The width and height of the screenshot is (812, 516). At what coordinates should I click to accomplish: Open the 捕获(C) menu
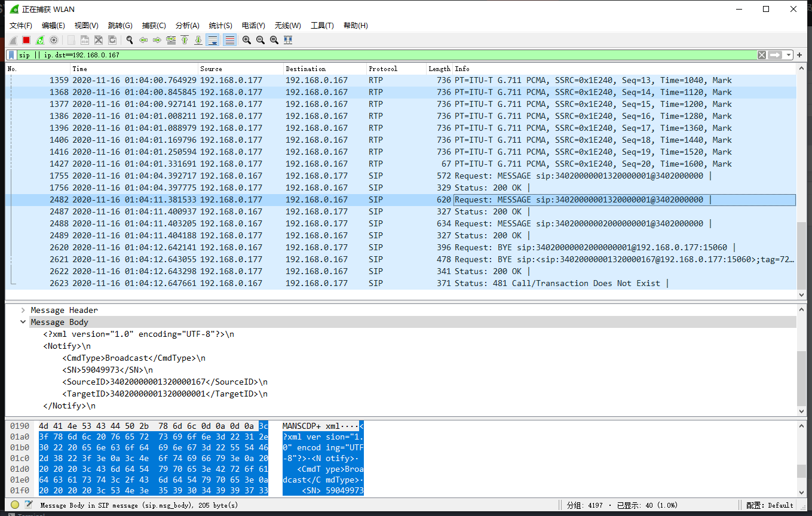[154, 25]
